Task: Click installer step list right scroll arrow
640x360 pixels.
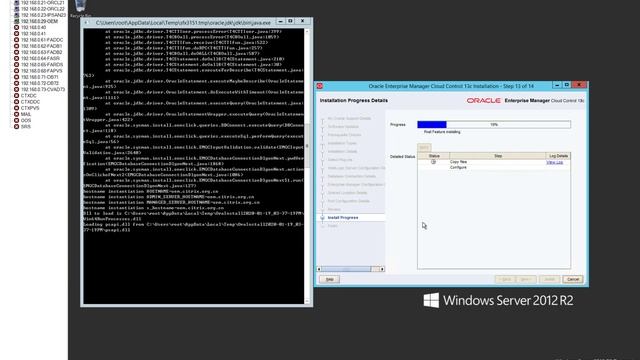Action: (x=382, y=269)
